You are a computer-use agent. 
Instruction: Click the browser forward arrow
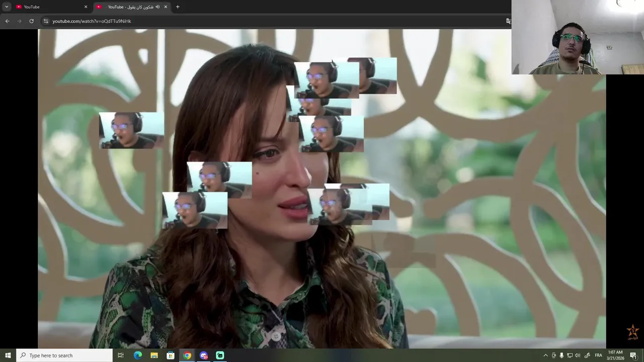(x=19, y=21)
